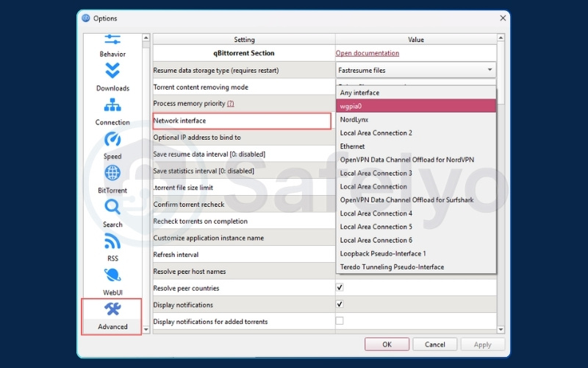Open the RSS settings section
The width and height of the screenshot is (588, 368).
tap(112, 248)
